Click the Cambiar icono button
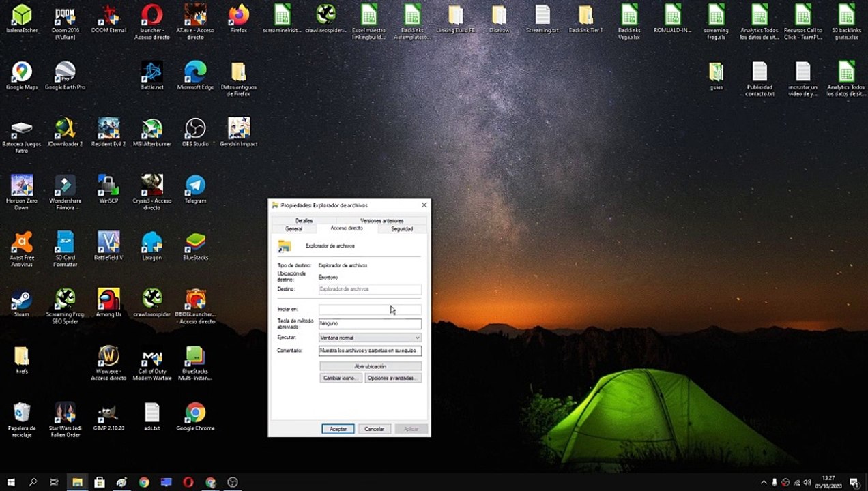 [x=341, y=378]
